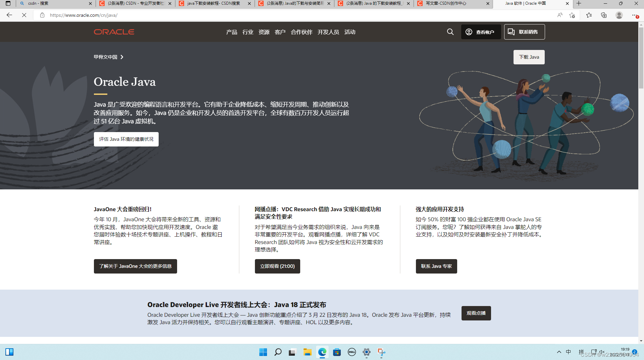Stop page loading with the X button
Viewport: 644px width, 360px height.
click(24, 15)
